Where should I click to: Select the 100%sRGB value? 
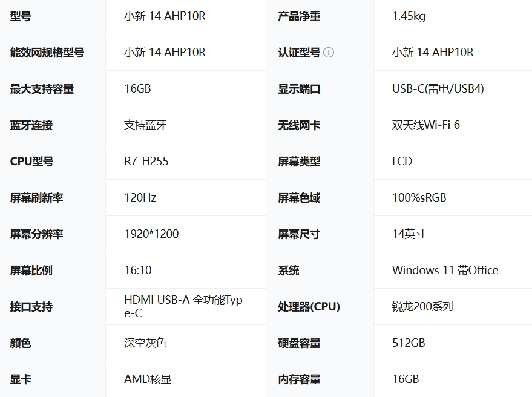pyautogui.click(x=419, y=198)
